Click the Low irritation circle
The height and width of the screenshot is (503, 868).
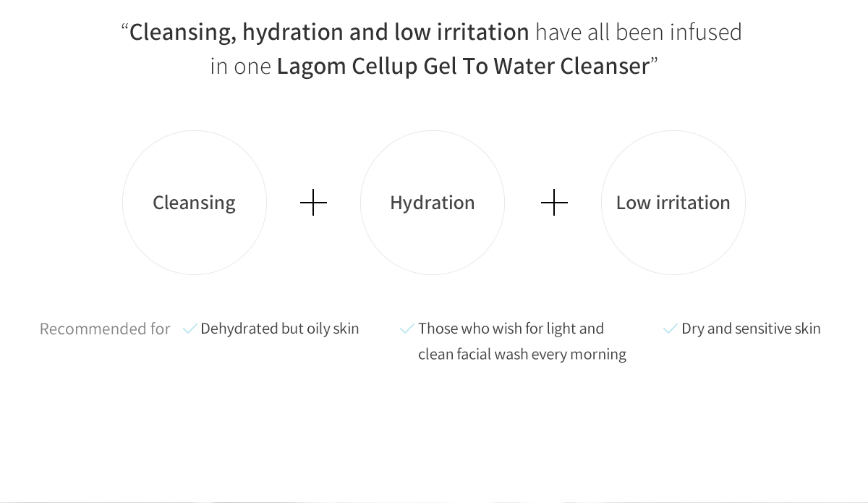pos(673,203)
